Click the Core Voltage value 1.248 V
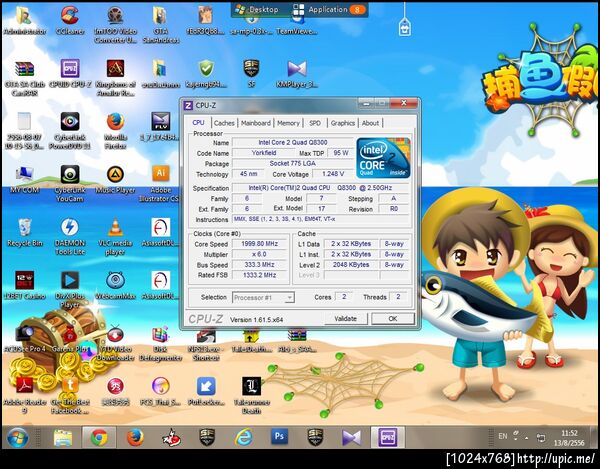Viewport: 600px width, 469px height. [x=333, y=174]
